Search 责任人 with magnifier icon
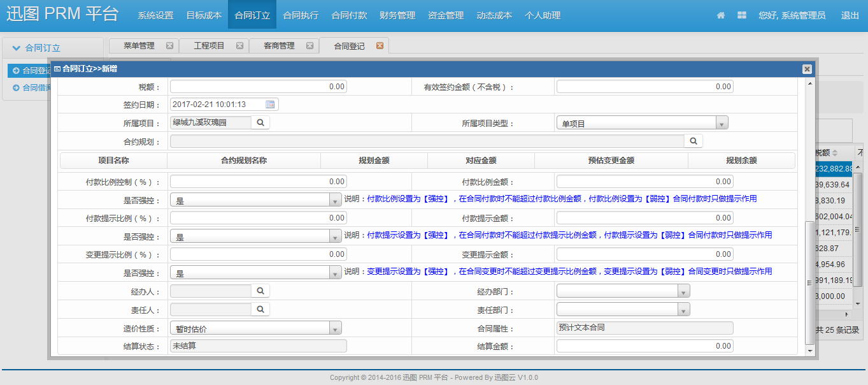This screenshot has height=385, width=868. pos(260,309)
